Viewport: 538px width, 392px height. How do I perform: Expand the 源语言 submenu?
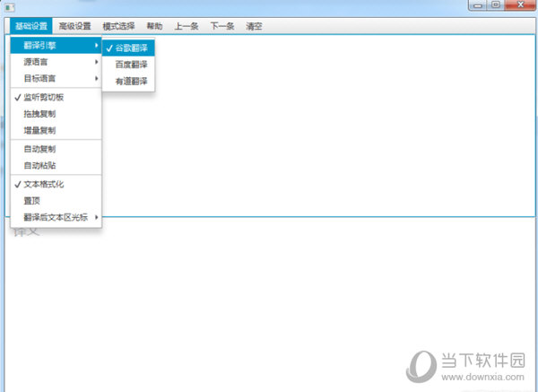56,62
